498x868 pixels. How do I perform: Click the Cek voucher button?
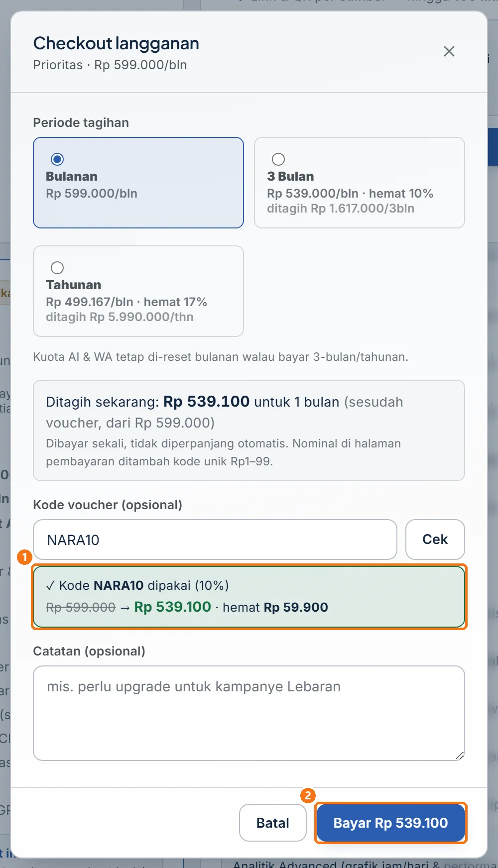coord(435,540)
